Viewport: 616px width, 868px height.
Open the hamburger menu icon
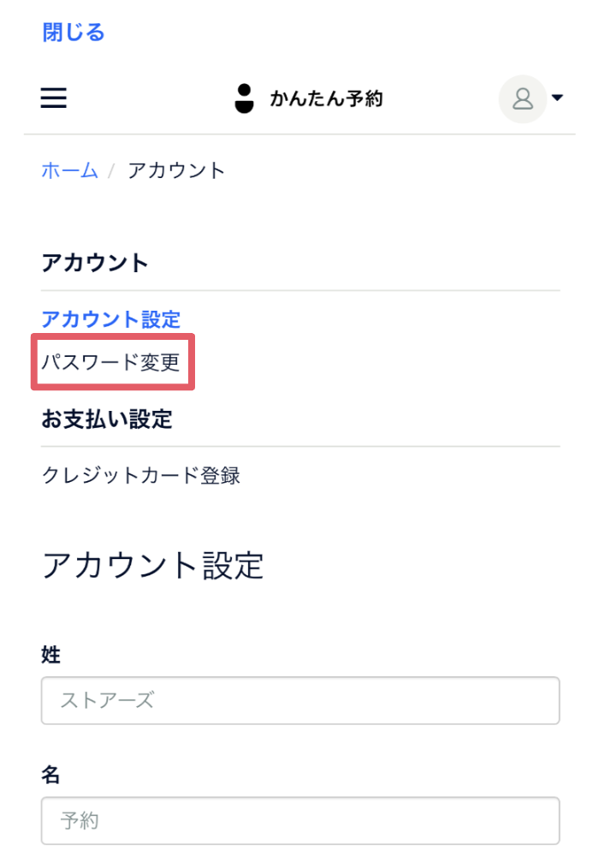[54, 98]
